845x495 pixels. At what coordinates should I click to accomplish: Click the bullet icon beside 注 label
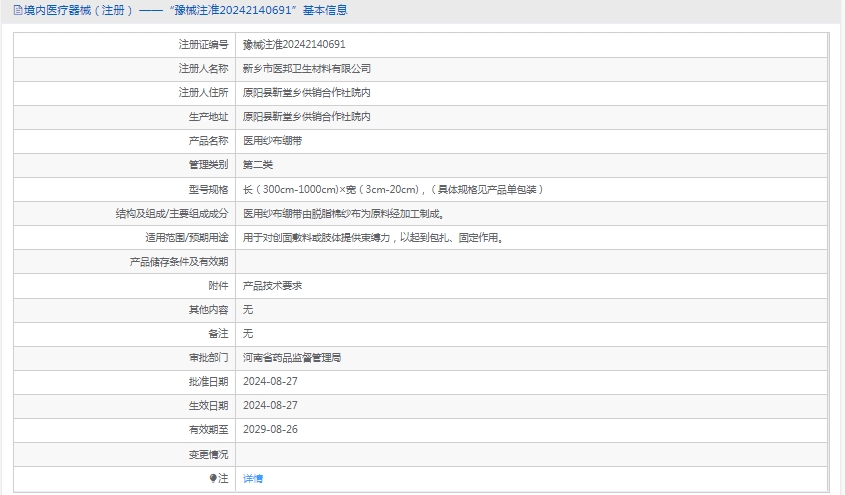(213, 478)
